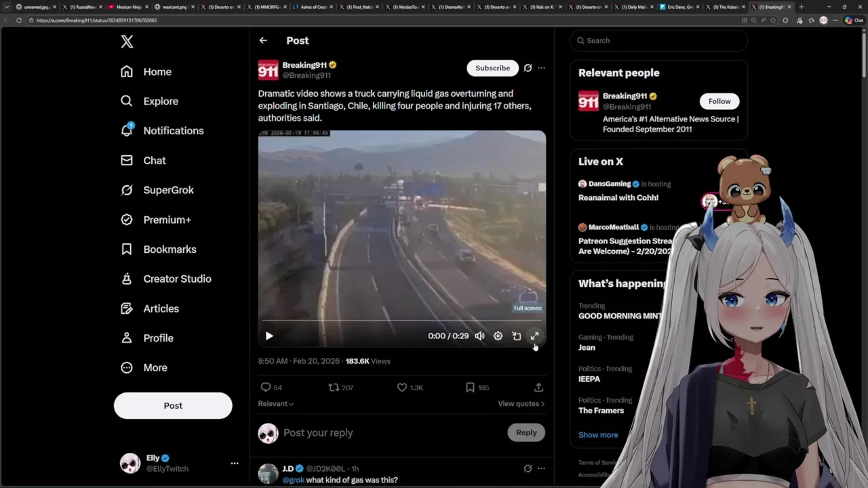The width and height of the screenshot is (868, 488).
Task: Open Creator Studio in the sidebar
Action: pos(165,279)
